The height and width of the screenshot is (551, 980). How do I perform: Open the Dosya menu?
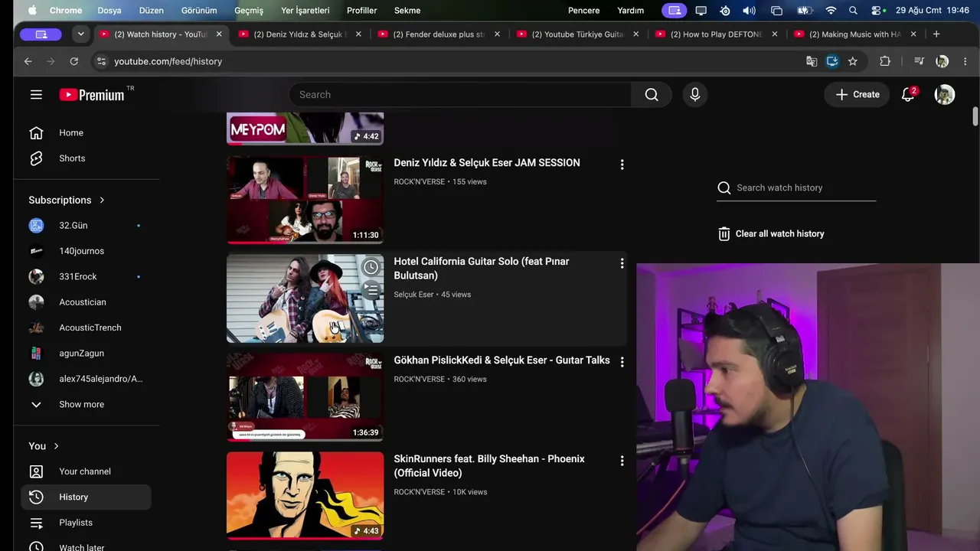point(109,10)
